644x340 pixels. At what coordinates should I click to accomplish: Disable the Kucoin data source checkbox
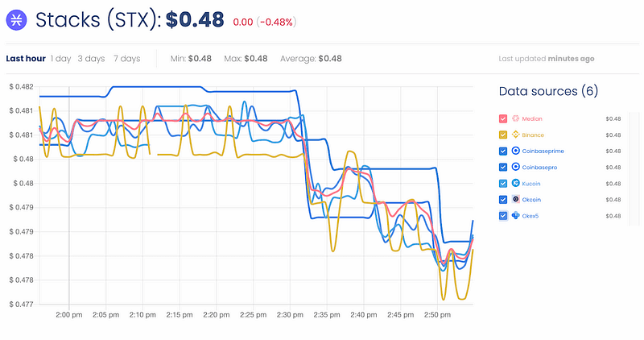click(x=503, y=183)
